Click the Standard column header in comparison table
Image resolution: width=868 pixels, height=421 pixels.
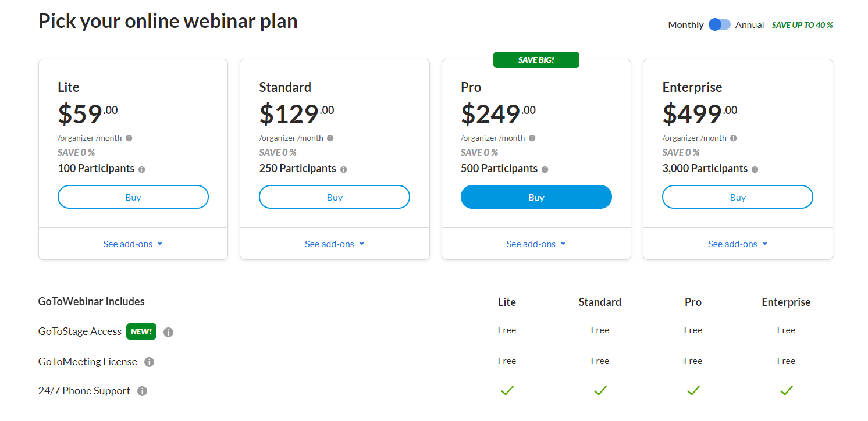[x=600, y=302]
